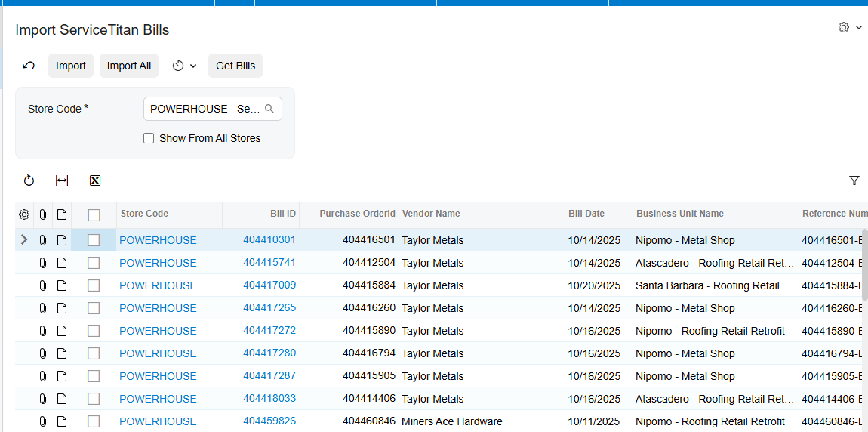The image size is (868, 432).
Task: Click the fit columns width icon
Action: point(62,181)
